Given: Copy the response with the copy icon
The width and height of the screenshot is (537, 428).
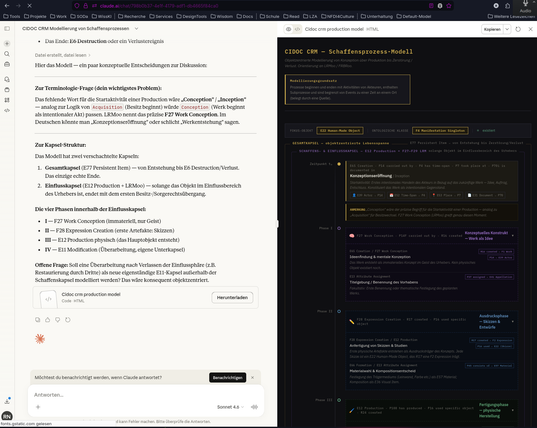Looking at the screenshot, I should (38, 320).
